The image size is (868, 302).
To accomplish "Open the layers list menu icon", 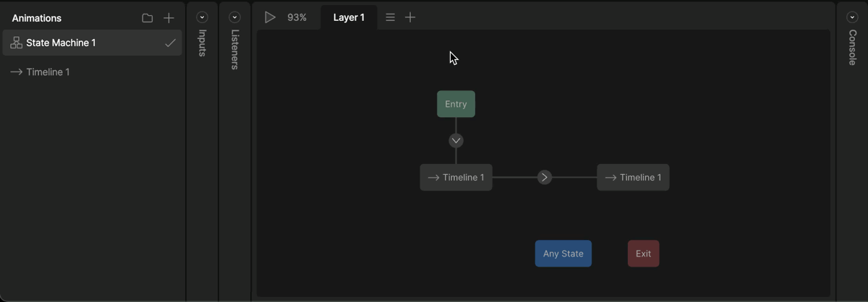I will coord(390,17).
